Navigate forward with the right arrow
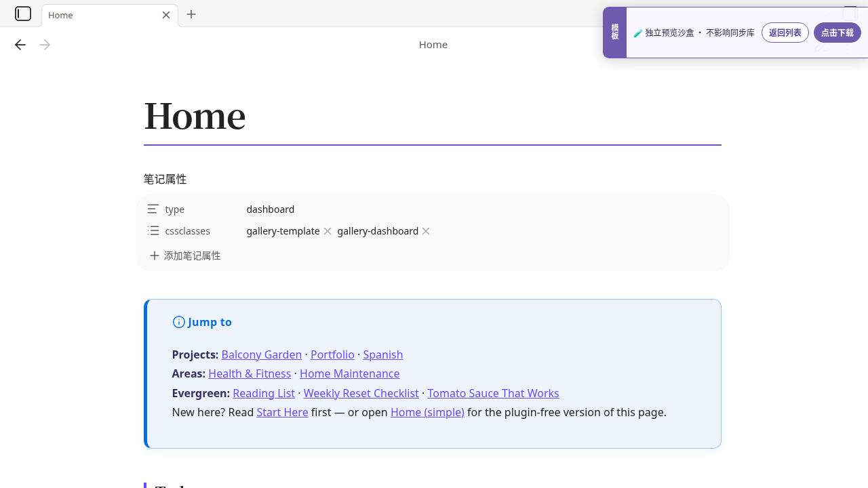868x488 pixels. click(x=45, y=45)
